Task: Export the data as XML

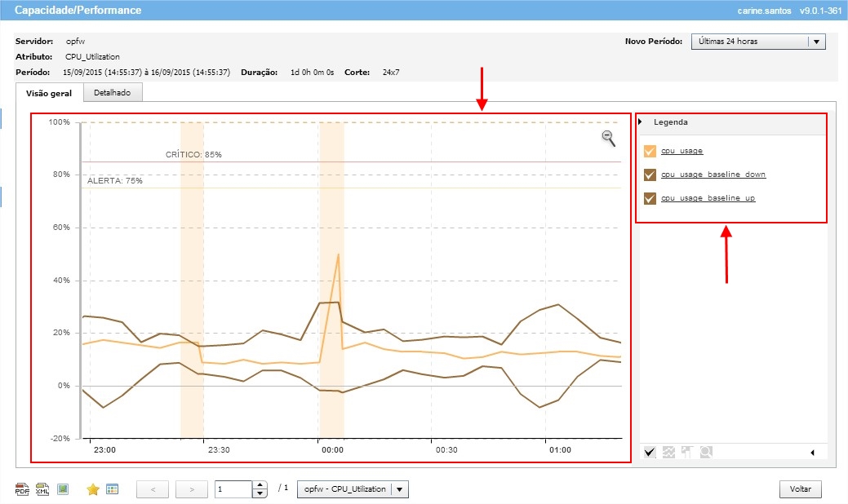Action: click(x=42, y=489)
